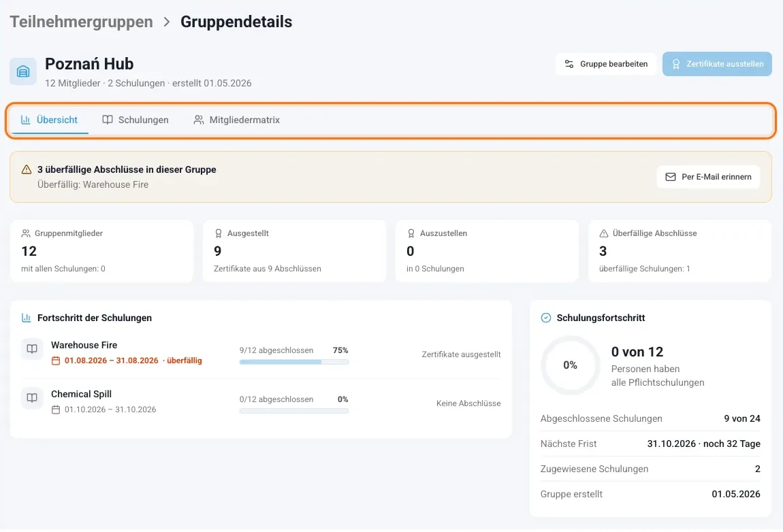Click the Gruppendetails breadcrumb title
This screenshot has height=532, width=783.
tap(236, 22)
